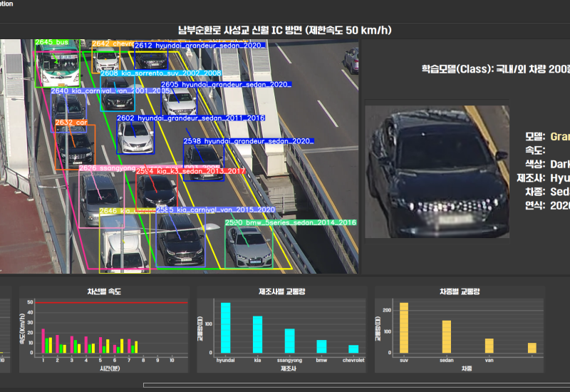570x392 pixels.
Task: Click the horizontal scrollbar at the bottom
Action: tap(357, 385)
